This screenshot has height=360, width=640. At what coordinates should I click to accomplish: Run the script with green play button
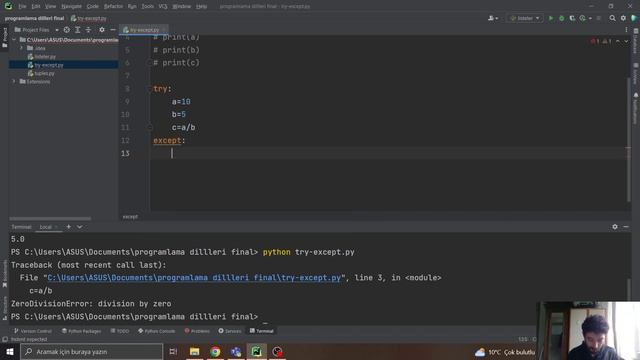point(551,18)
